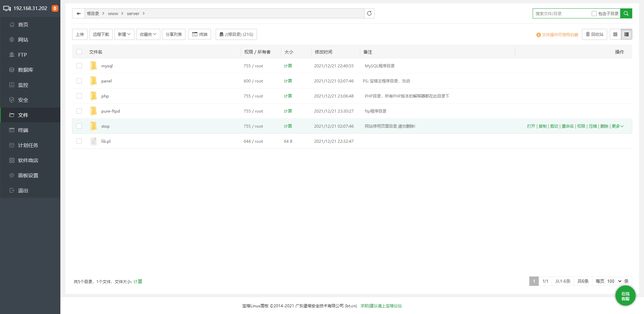Switch to grid icon view

click(615, 34)
